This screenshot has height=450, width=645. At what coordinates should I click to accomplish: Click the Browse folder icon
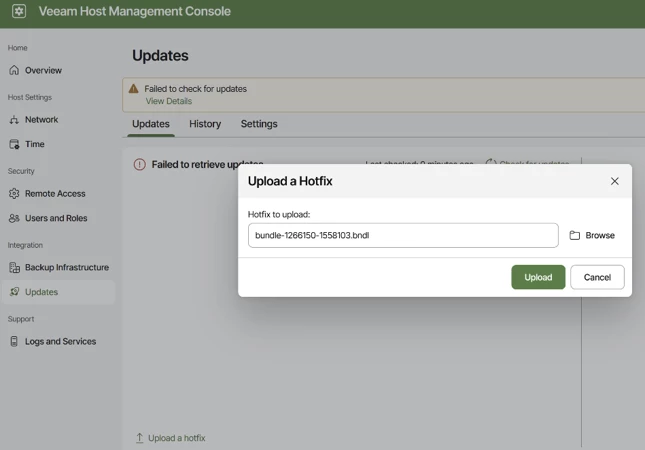point(575,235)
